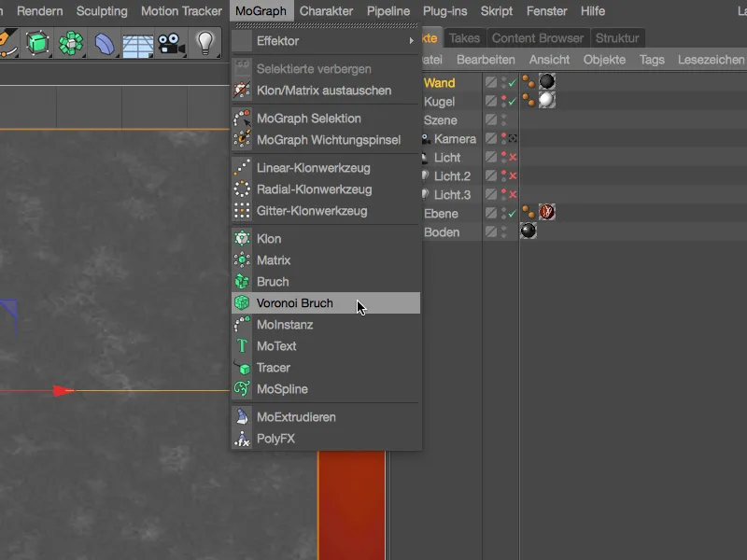Click the Klon icon in MoGraph menu
This screenshot has height=560, width=747.
[x=242, y=239]
